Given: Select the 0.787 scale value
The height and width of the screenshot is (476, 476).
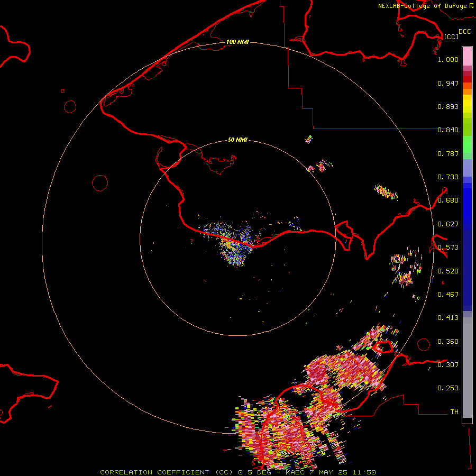Looking at the screenshot, I should coord(448,153).
